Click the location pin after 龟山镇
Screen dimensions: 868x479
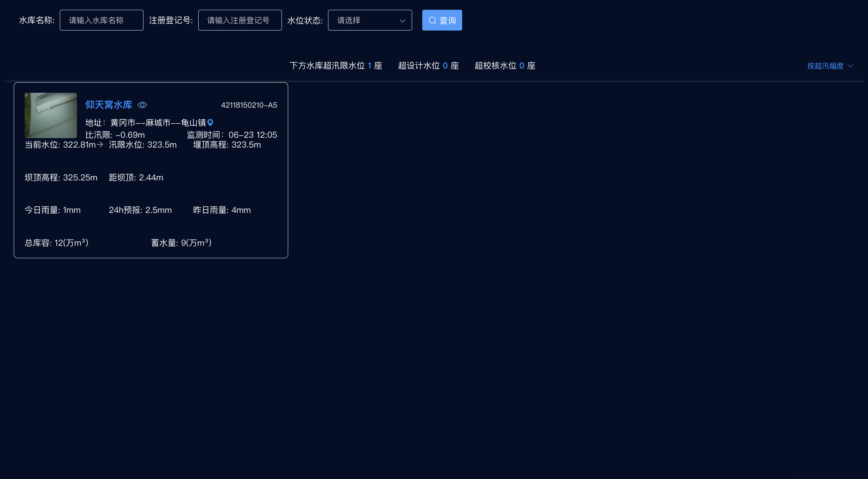210,122
